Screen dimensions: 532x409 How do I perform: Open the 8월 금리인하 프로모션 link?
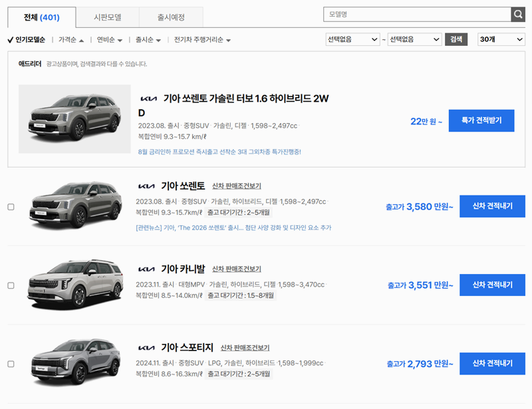[219, 152]
